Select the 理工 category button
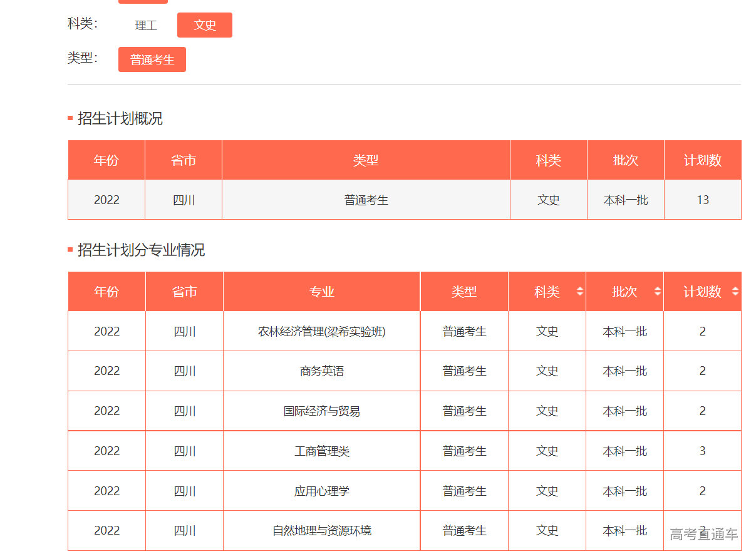The height and width of the screenshot is (559, 756). point(145,25)
